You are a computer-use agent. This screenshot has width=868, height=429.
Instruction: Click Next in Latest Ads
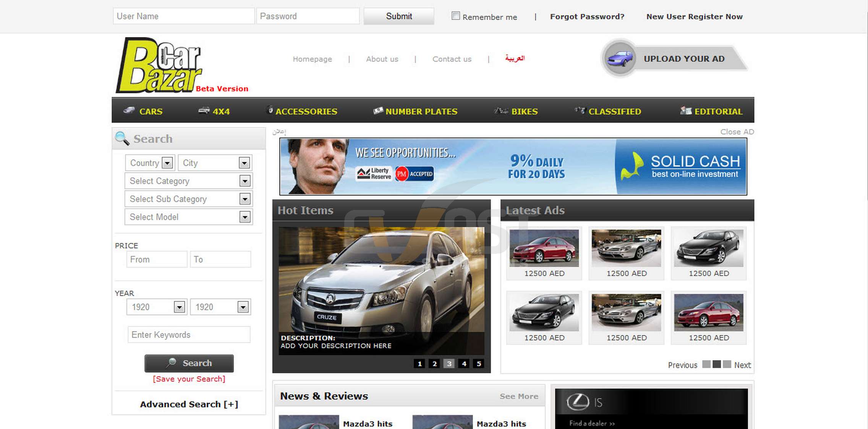tap(742, 365)
